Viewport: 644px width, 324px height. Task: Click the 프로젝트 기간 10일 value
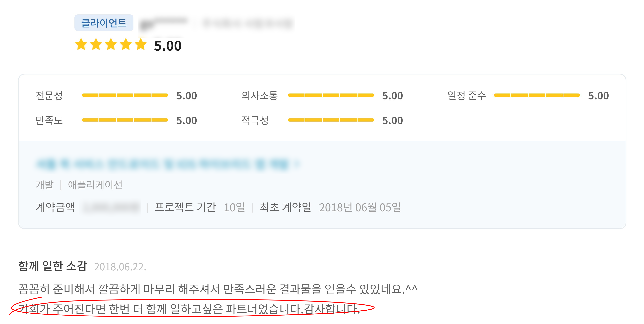(234, 208)
